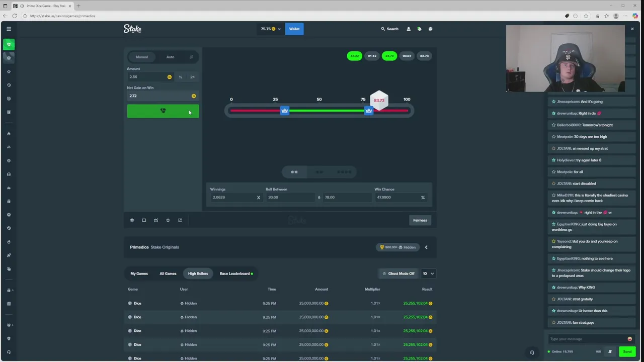Click the Win Chance field
Image resolution: width=644 pixels, height=362 pixels.
400,197
